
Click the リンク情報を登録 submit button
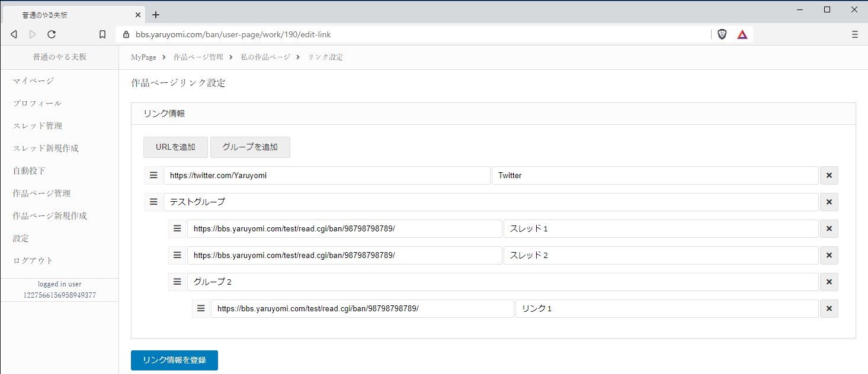(174, 360)
